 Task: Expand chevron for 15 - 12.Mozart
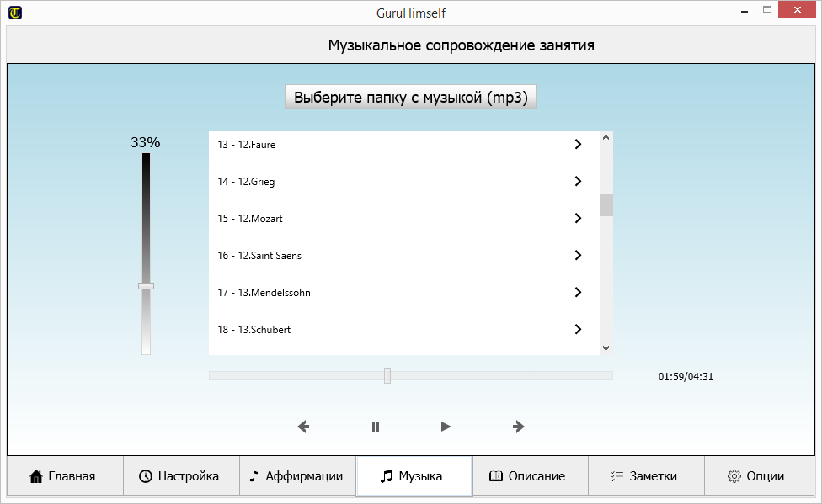tap(578, 218)
